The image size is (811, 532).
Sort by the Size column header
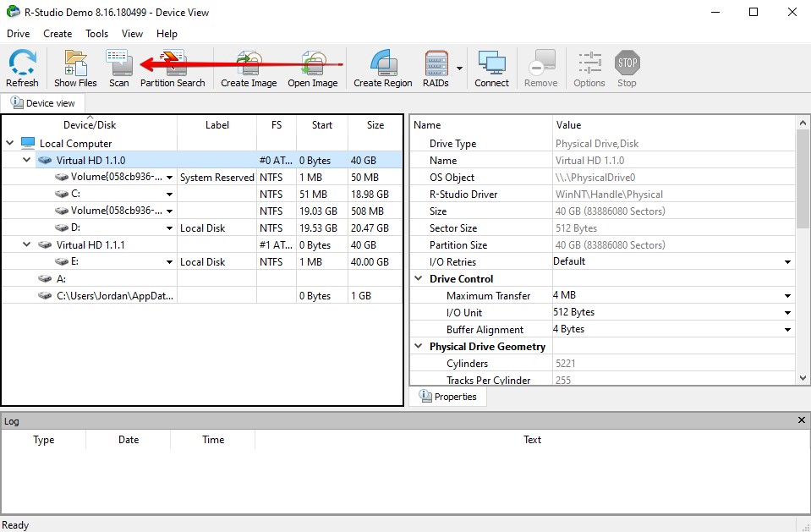click(375, 124)
